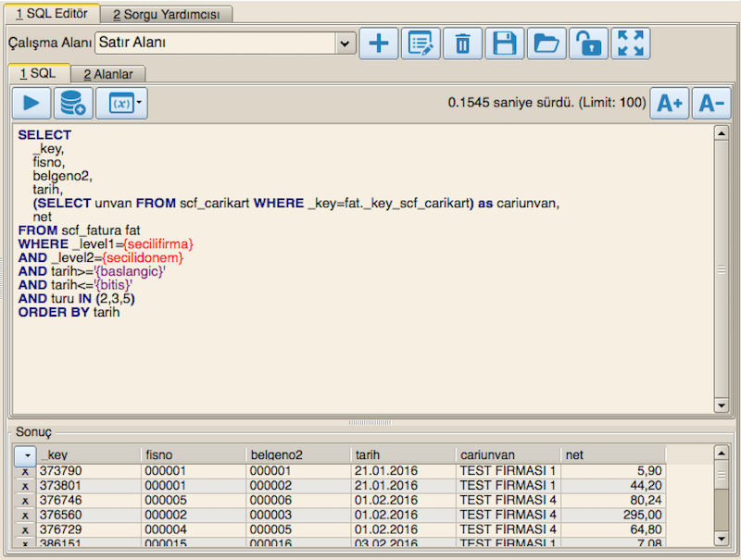
Task: Open file with the folder icon
Action: (546, 44)
